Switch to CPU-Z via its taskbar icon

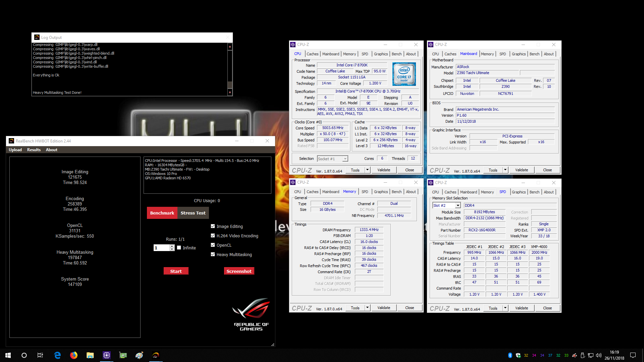(106, 355)
